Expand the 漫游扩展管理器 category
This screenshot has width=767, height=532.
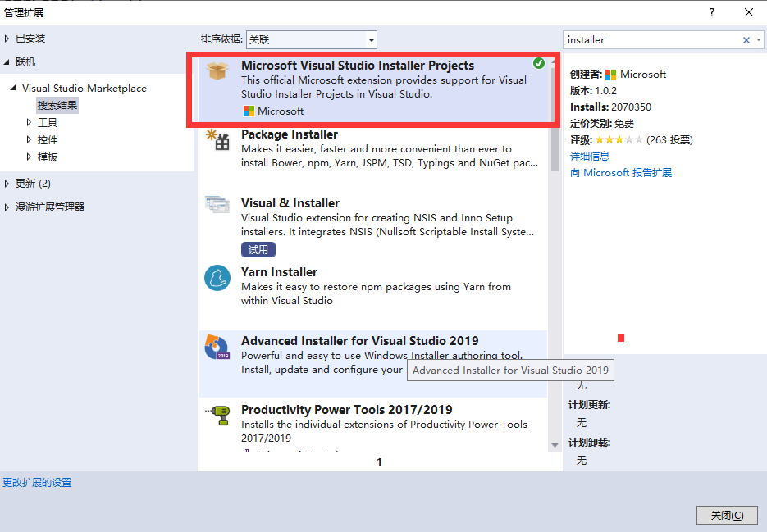pyautogui.click(x=7, y=207)
